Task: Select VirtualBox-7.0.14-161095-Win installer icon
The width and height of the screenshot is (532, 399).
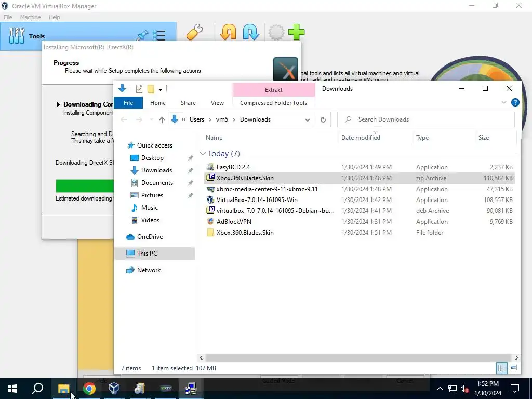Action: click(210, 199)
